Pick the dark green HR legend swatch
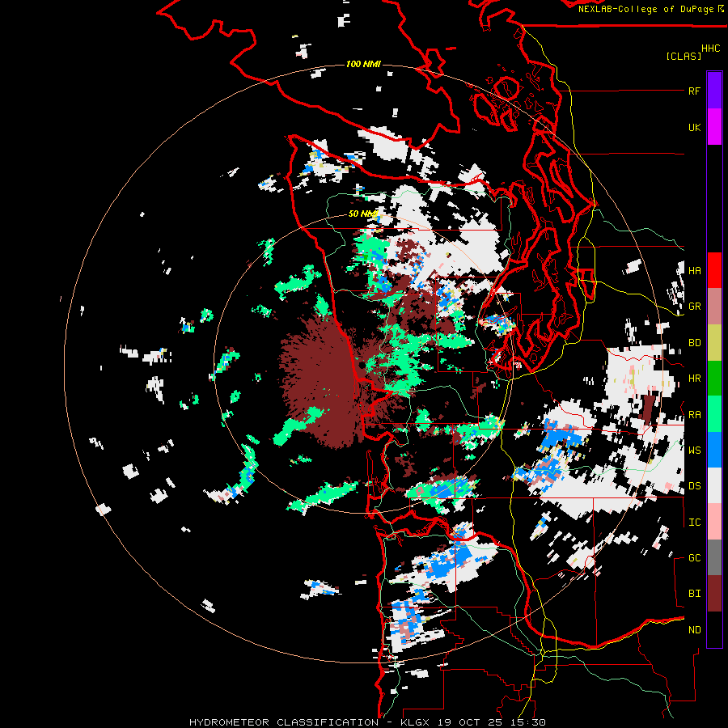 tap(714, 379)
